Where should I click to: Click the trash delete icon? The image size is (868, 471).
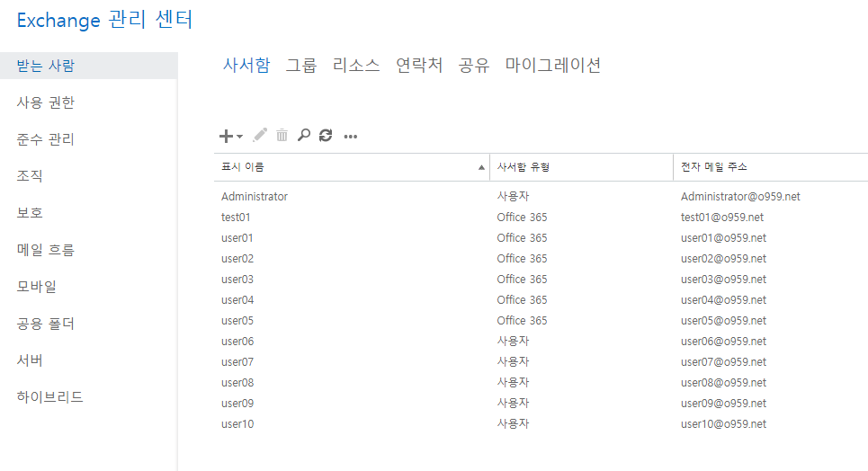(x=282, y=135)
